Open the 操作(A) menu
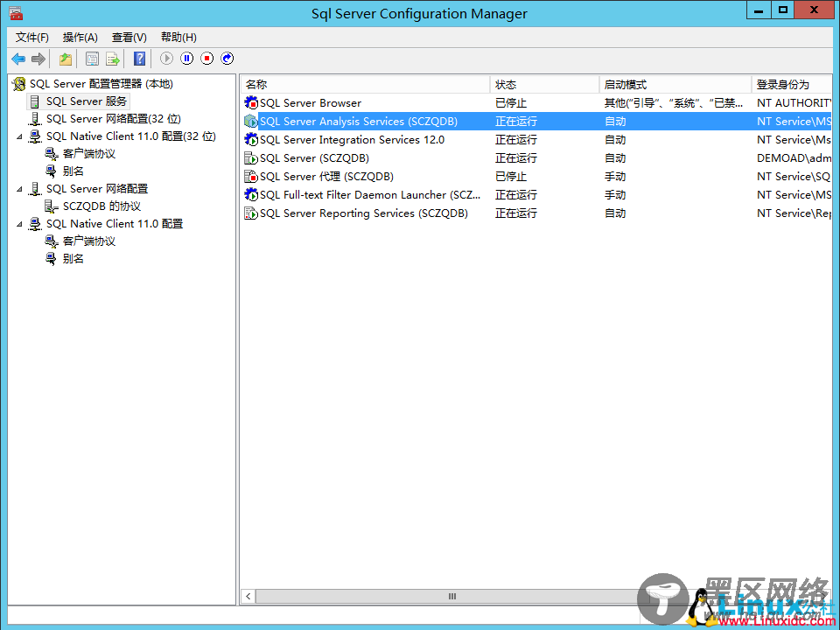840x630 pixels. 80,37
